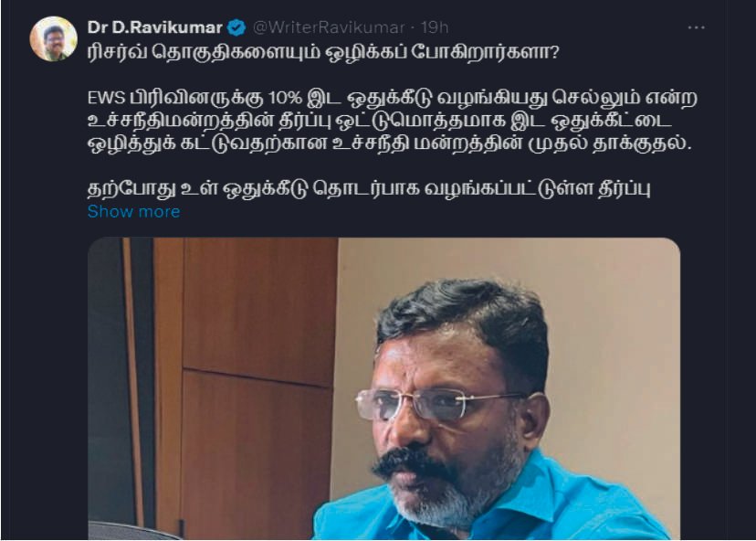Click the tweet's first line asking about reserved constituencies
Viewport: 756px width, 541px height.
tap(323, 52)
